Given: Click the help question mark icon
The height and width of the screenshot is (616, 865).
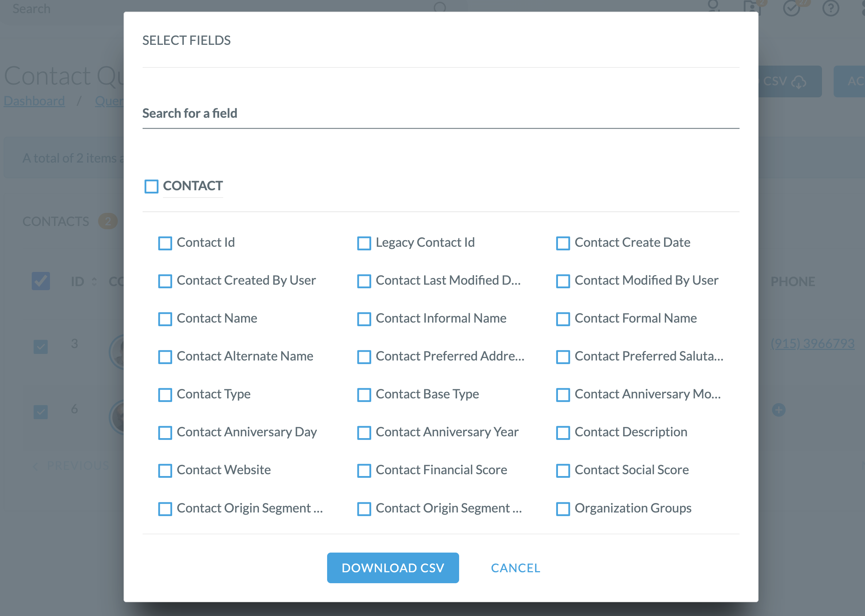Looking at the screenshot, I should tap(830, 8).
